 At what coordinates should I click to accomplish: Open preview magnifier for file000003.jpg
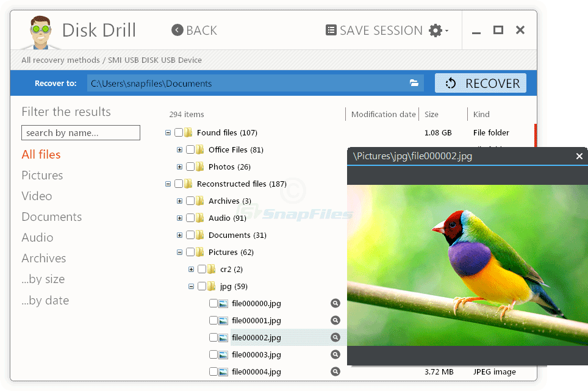click(335, 354)
